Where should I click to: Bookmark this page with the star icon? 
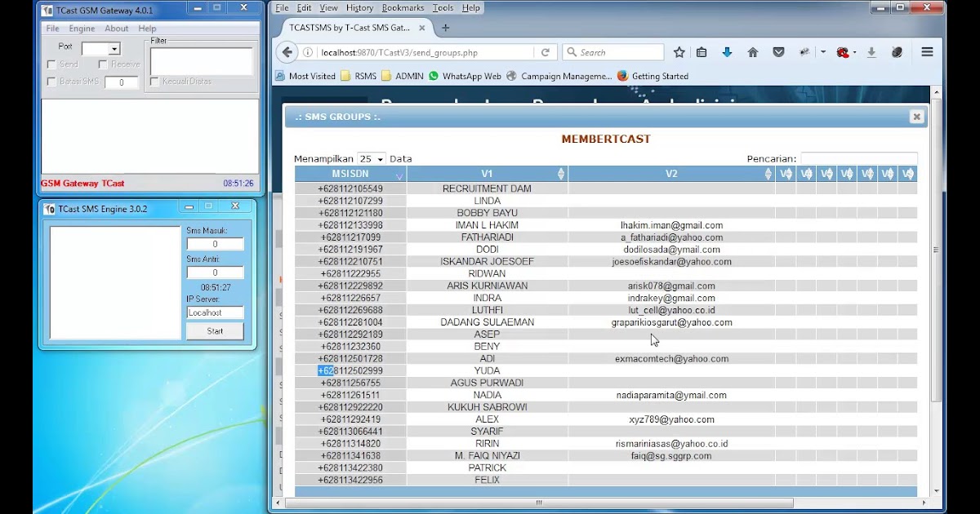tap(679, 52)
